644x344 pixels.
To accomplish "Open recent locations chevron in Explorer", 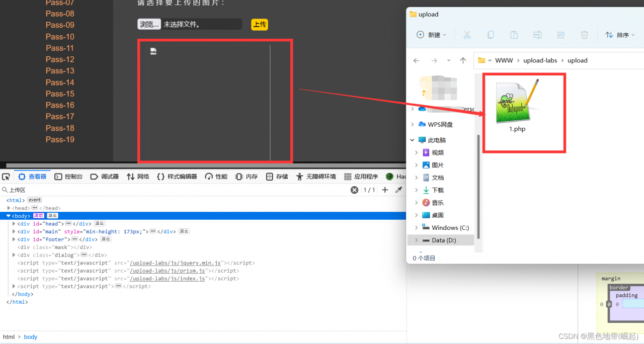I will click(x=449, y=60).
